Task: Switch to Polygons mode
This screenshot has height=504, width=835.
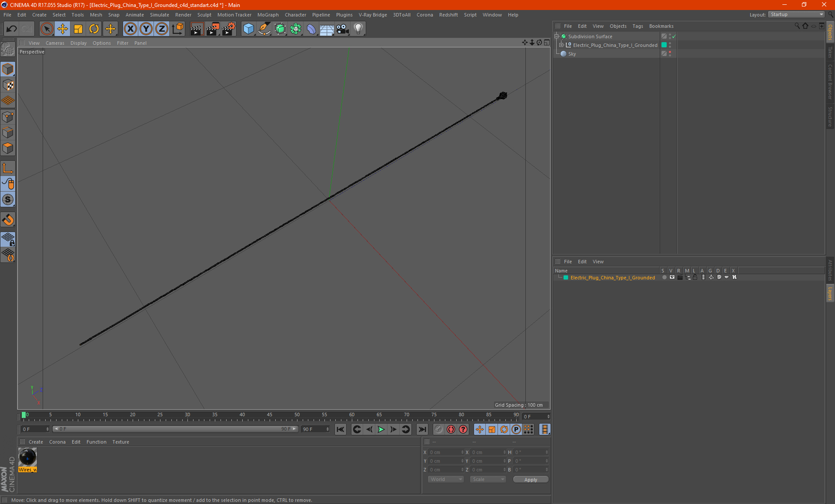Action: (8, 148)
